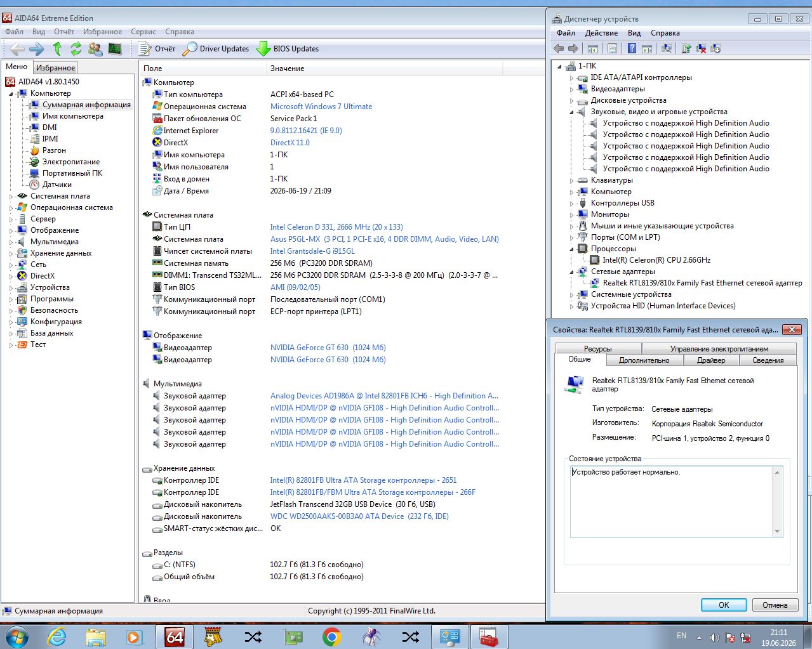Expand Мультимедиа in the AIDA64 menu tree
This screenshot has height=649, width=812.
click(x=11, y=242)
